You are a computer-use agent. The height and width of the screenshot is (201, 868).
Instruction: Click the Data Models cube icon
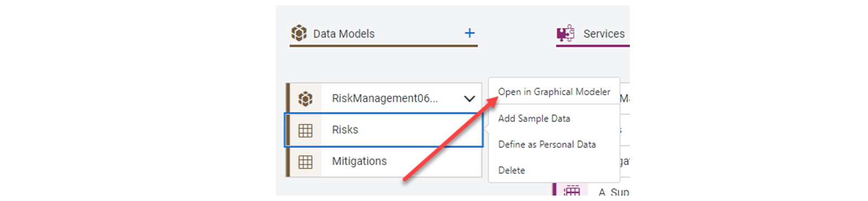[x=299, y=33]
